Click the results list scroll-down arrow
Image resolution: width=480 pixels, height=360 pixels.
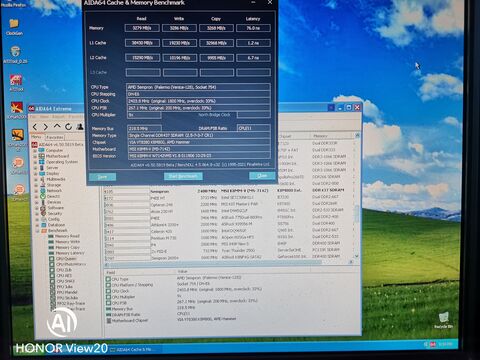(x=357, y=256)
